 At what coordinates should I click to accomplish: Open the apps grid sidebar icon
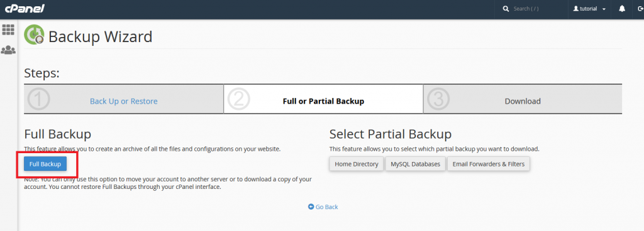[x=8, y=30]
